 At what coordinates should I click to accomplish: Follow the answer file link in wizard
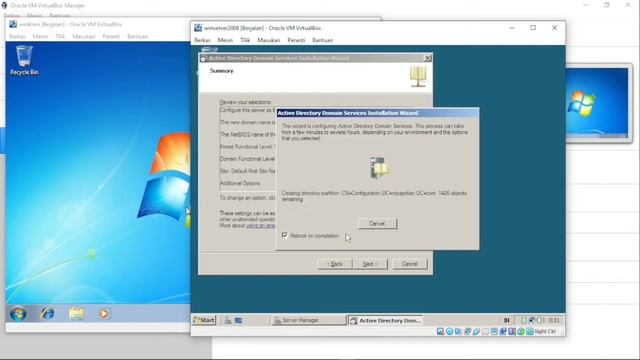pos(260,226)
